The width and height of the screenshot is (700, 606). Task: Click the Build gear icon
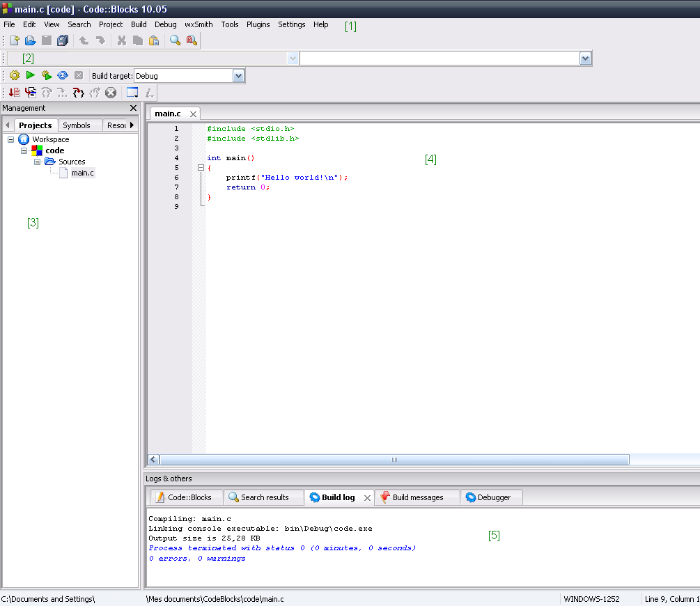pos(15,75)
